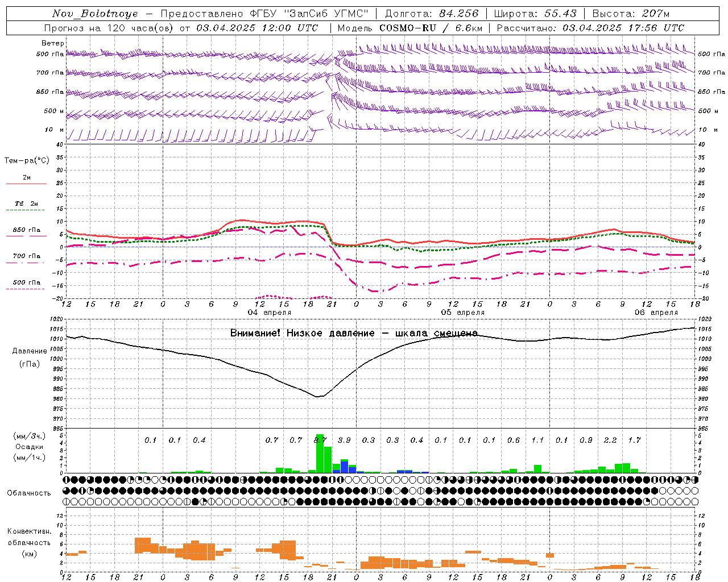Click the ФГБУ "ЗапСиб УГМС" provider text

[309, 14]
